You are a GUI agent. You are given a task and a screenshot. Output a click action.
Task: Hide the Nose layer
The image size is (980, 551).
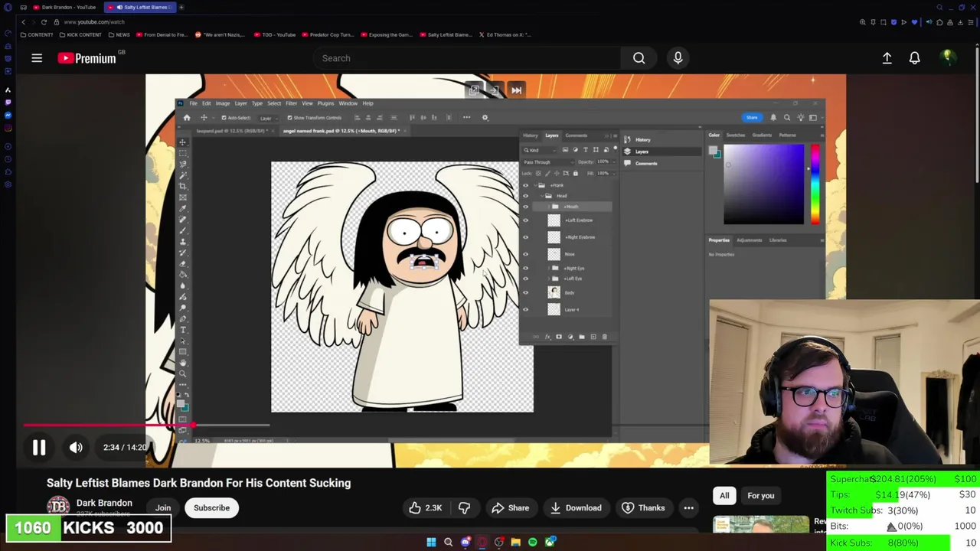pos(525,254)
